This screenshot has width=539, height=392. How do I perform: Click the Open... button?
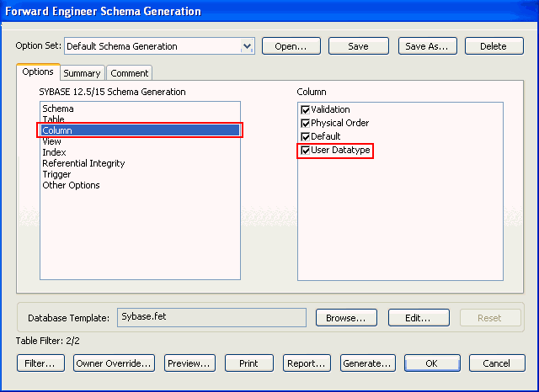[291, 46]
